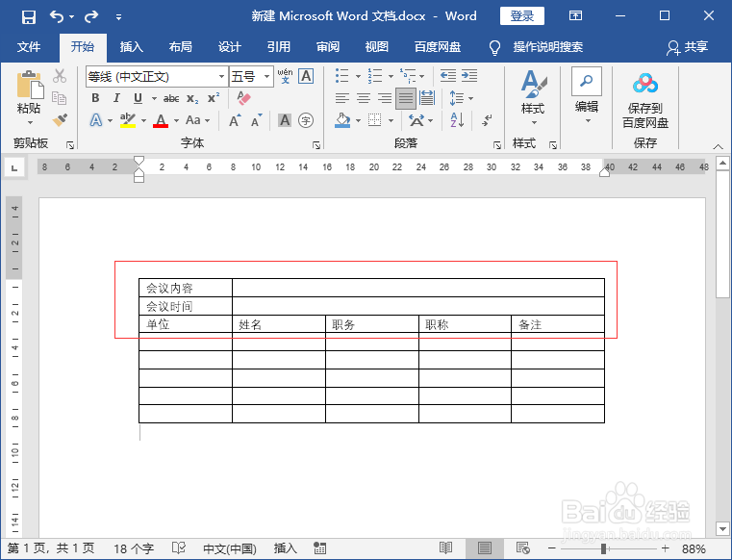Clear all formatting with the eraser icon

[243, 98]
